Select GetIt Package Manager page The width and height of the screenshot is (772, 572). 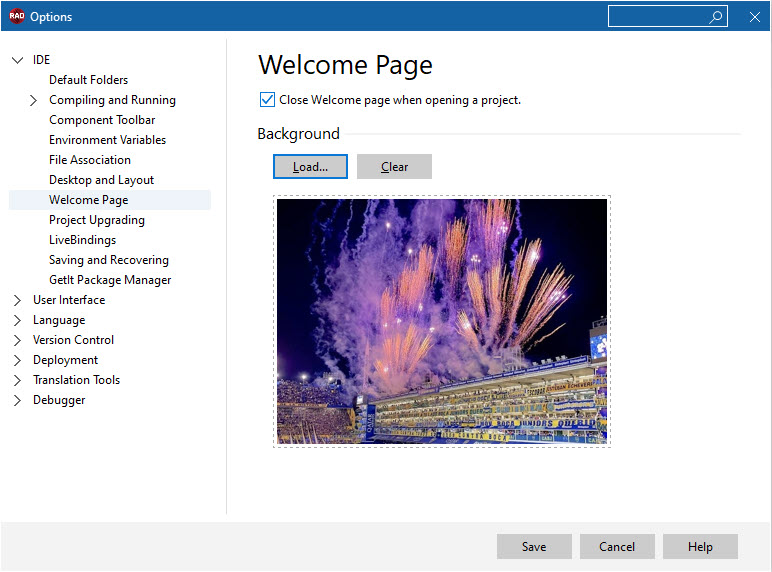(x=110, y=280)
